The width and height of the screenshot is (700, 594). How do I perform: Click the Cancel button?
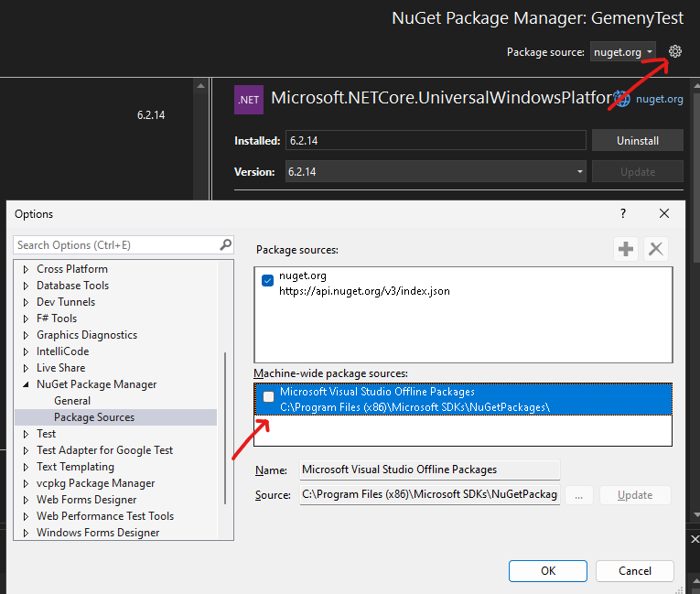634,571
